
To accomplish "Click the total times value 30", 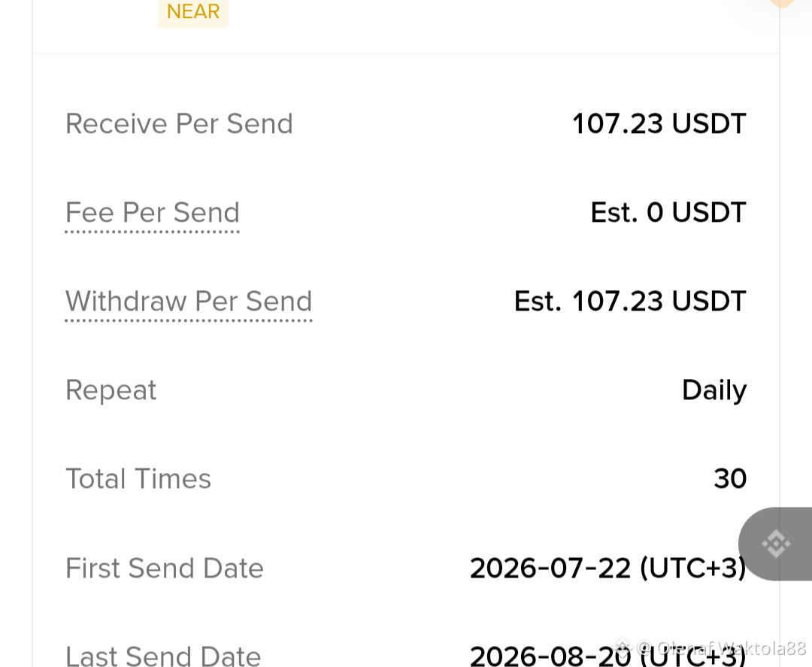I will pos(730,478).
